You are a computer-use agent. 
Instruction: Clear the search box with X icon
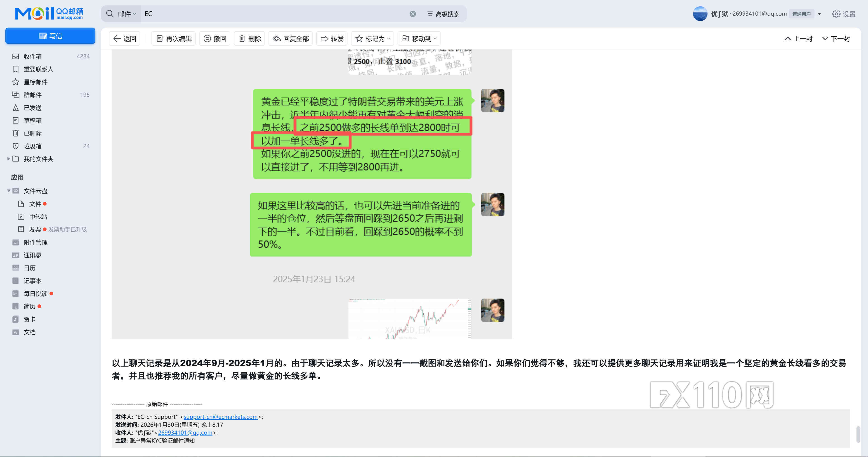[413, 14]
